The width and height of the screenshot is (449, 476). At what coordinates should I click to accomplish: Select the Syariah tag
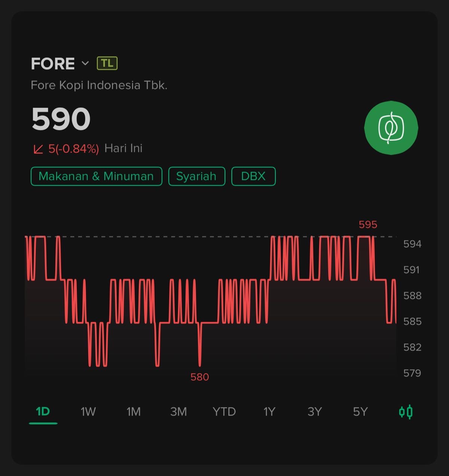[x=196, y=176]
